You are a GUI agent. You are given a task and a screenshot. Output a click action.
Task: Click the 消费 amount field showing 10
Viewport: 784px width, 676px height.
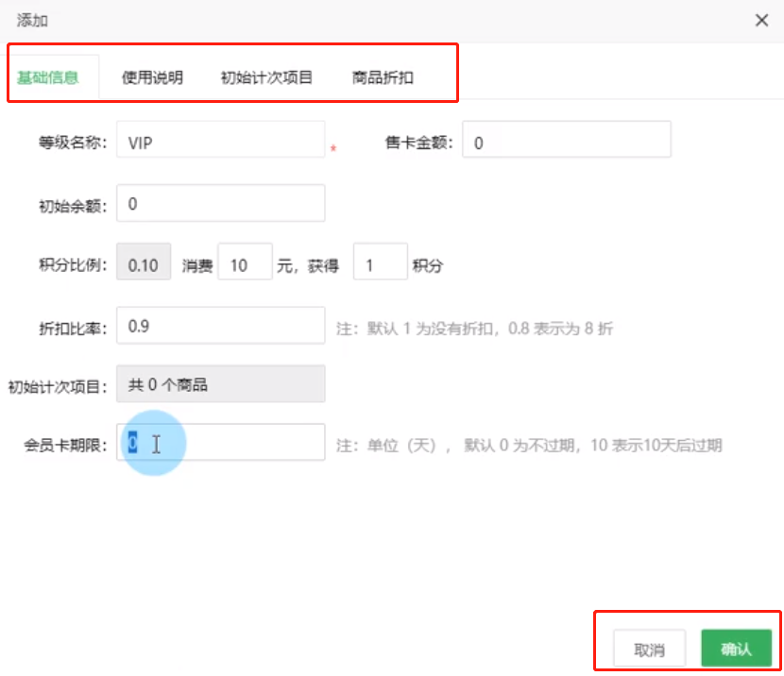pos(245,262)
